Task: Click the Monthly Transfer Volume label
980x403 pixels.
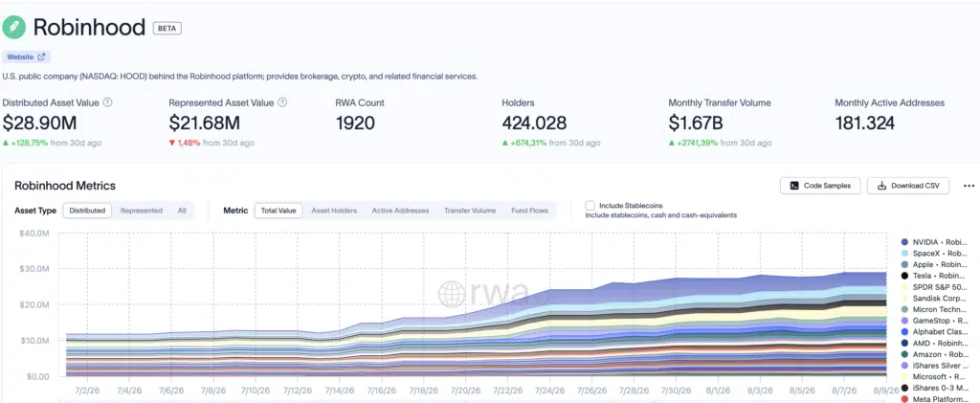Action: [x=720, y=102]
